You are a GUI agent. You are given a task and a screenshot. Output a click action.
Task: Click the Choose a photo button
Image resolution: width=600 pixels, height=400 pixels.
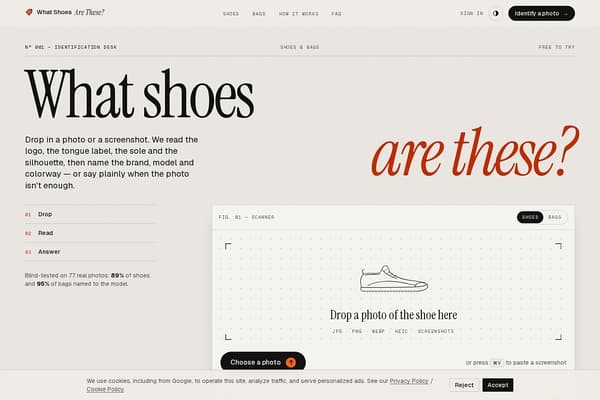[263, 362]
